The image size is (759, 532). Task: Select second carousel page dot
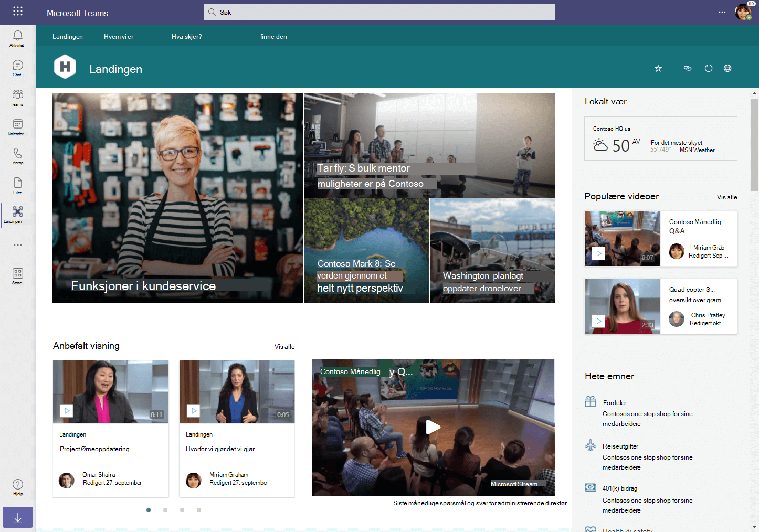[x=165, y=510]
